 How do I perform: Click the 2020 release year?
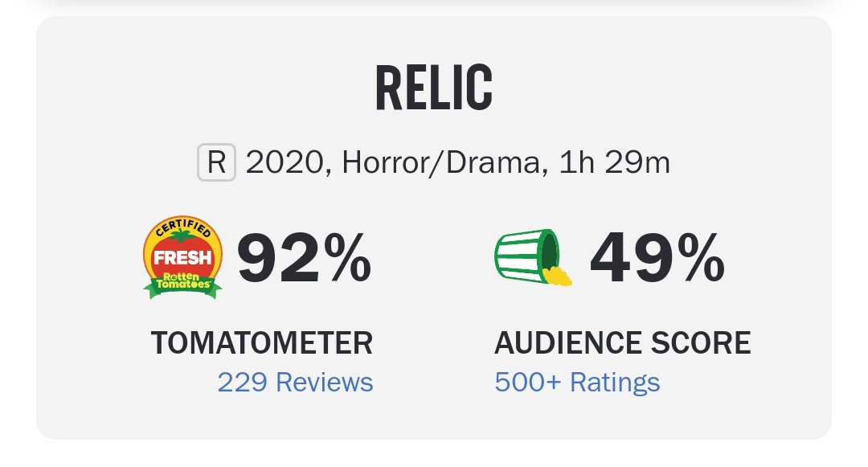click(285, 162)
